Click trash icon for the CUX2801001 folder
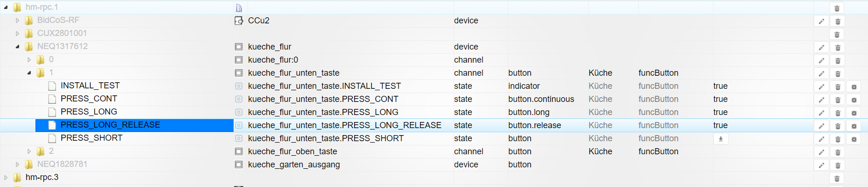The width and height of the screenshot is (868, 187). [837, 35]
